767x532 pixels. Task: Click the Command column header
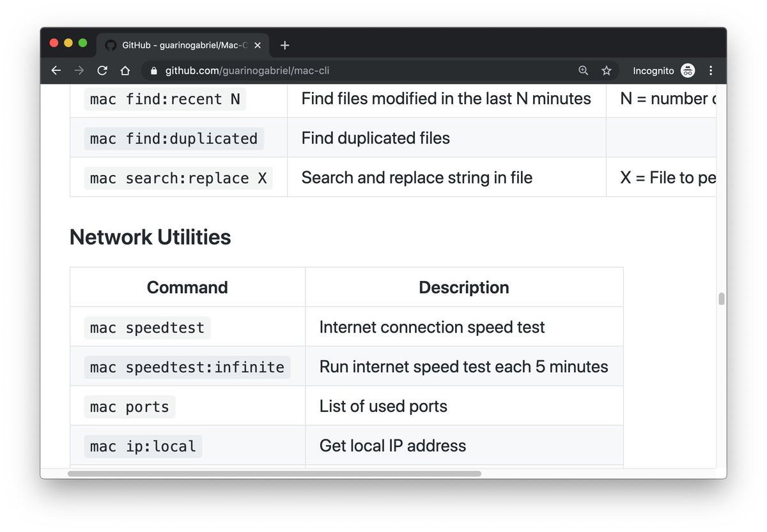tap(187, 287)
